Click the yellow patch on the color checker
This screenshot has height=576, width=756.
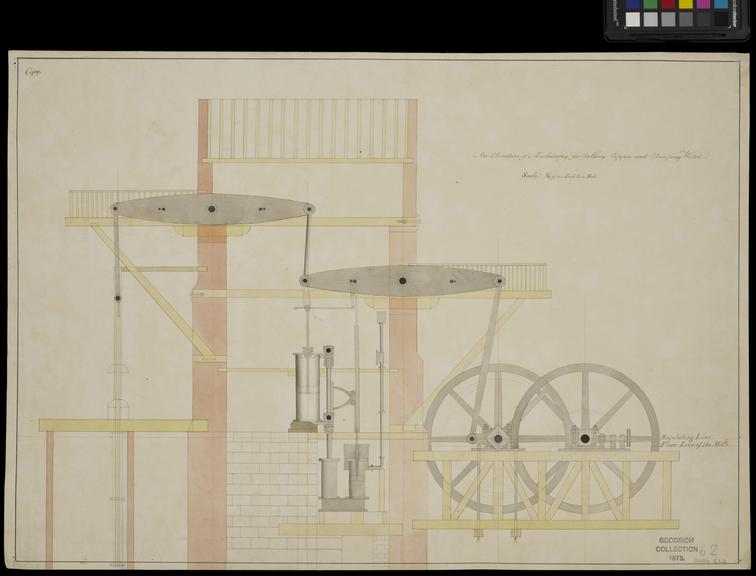point(686,4)
